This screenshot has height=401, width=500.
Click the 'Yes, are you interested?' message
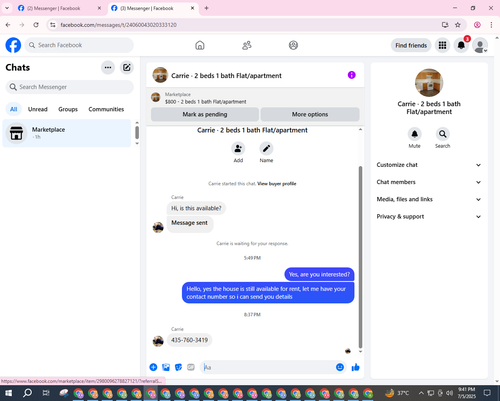click(319, 274)
